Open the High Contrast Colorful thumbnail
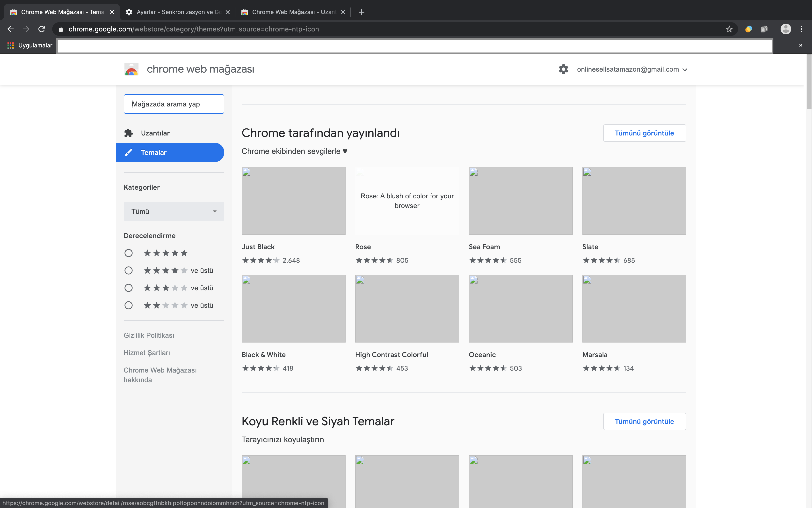The width and height of the screenshot is (812, 508). pyautogui.click(x=407, y=309)
